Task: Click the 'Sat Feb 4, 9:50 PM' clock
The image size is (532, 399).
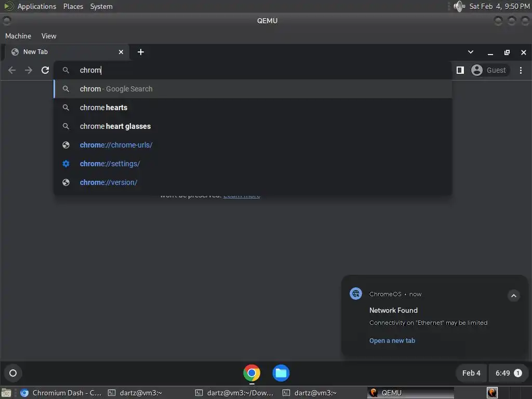Action: [499, 6]
